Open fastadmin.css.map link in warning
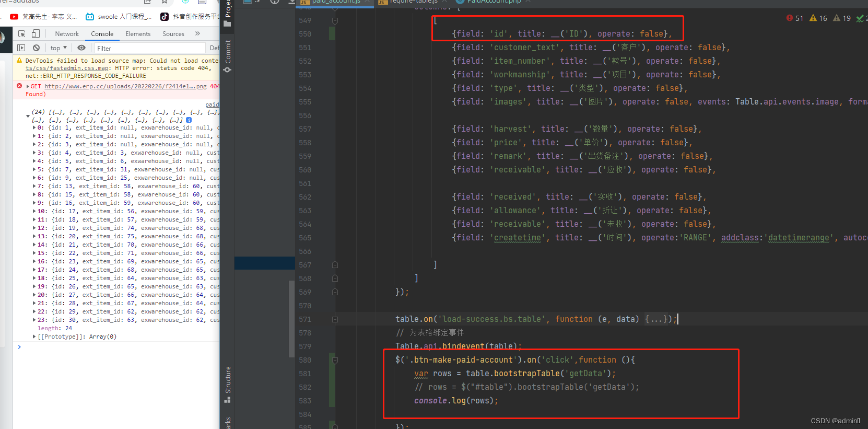 tap(67, 68)
